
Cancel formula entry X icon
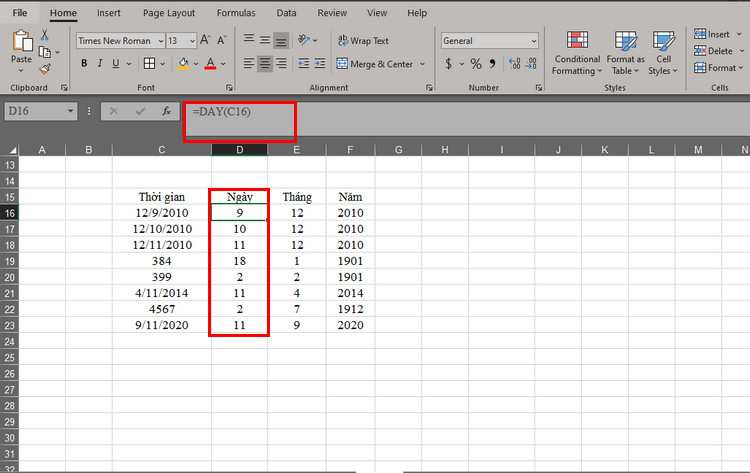pyautogui.click(x=114, y=111)
